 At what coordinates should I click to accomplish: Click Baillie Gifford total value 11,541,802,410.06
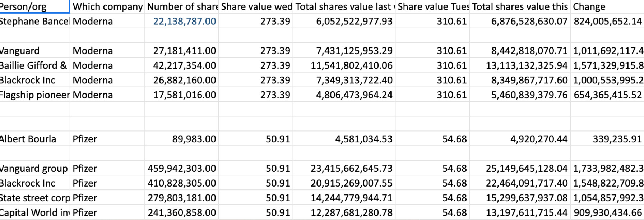click(344, 65)
